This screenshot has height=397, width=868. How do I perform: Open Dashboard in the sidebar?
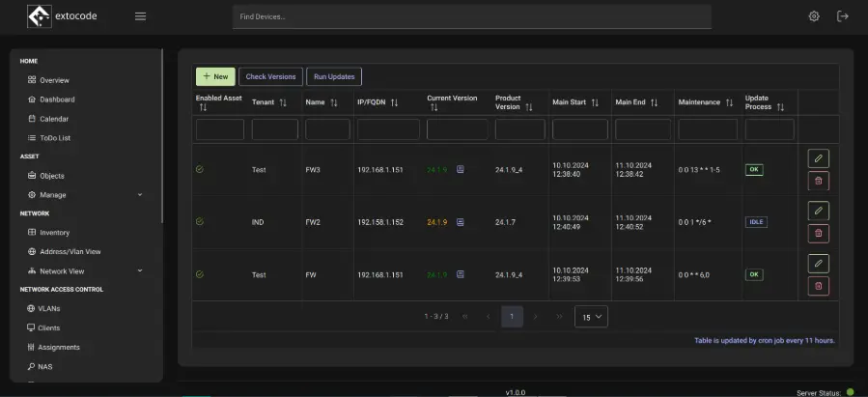tap(57, 99)
